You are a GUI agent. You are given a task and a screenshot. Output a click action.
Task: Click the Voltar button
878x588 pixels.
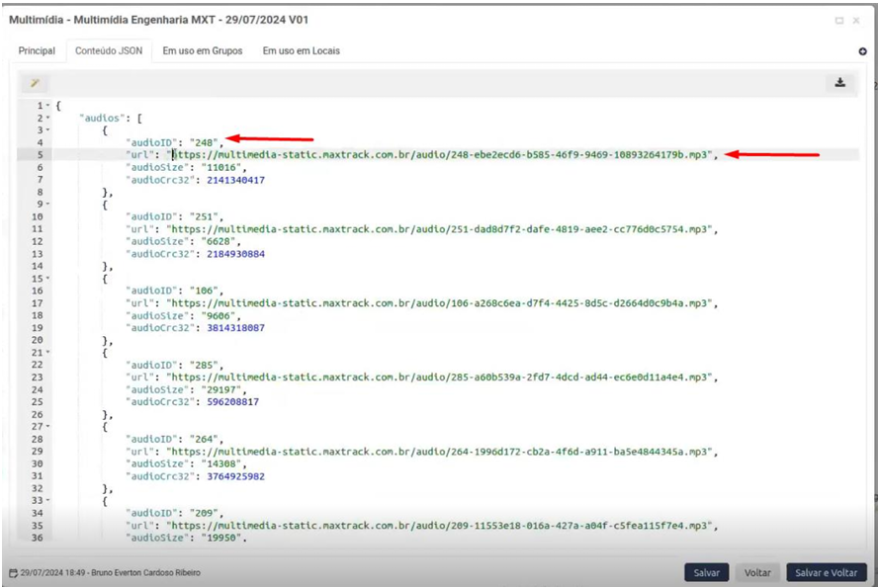(x=757, y=572)
